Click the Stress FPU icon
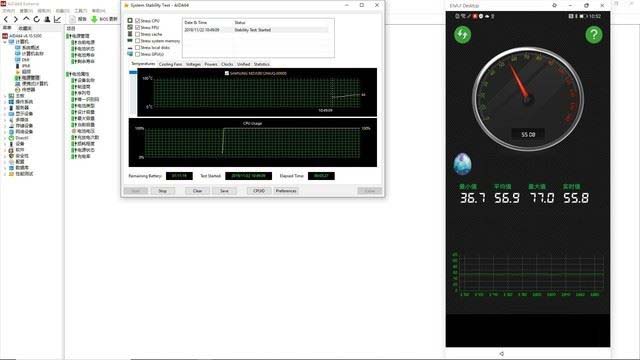The image size is (640, 360). pos(130,27)
